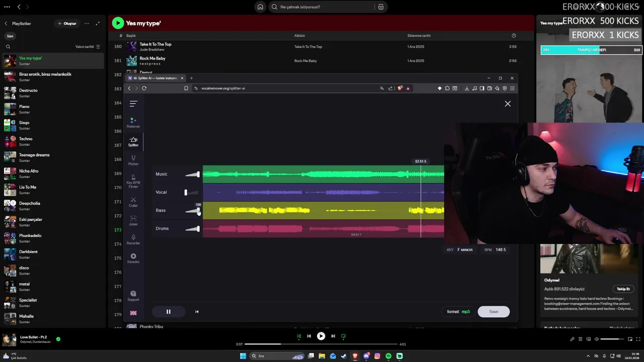The height and width of the screenshot is (362, 644).
Task: Adjust the Drums volume slider
Action: tap(192, 228)
